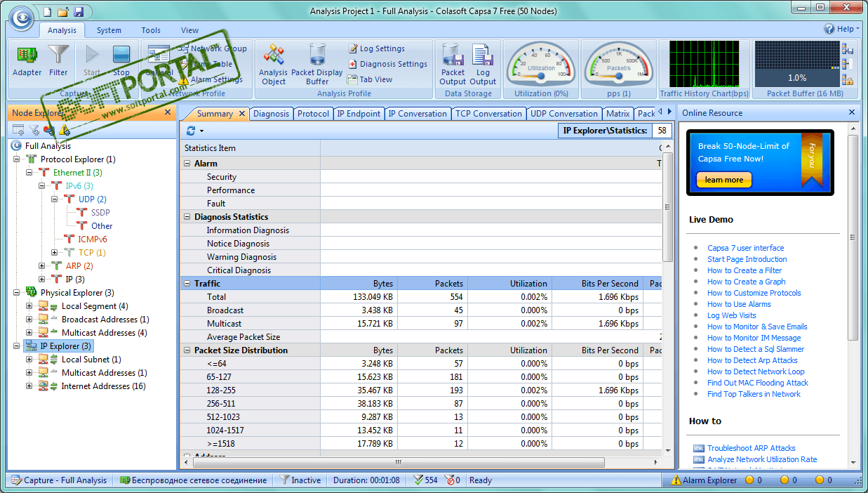Select the SSDP tree item

(100, 213)
